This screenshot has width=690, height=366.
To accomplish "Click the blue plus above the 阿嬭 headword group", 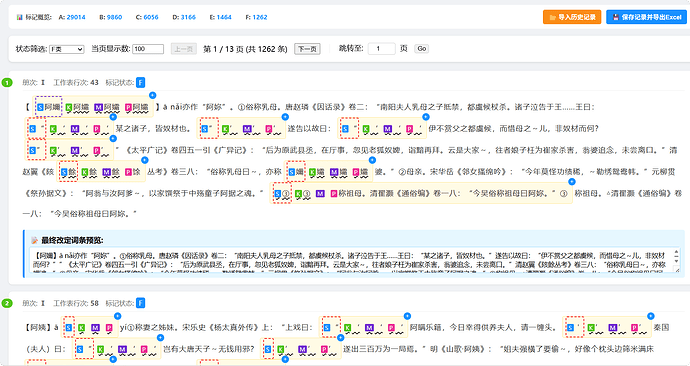I will click(153, 95).
